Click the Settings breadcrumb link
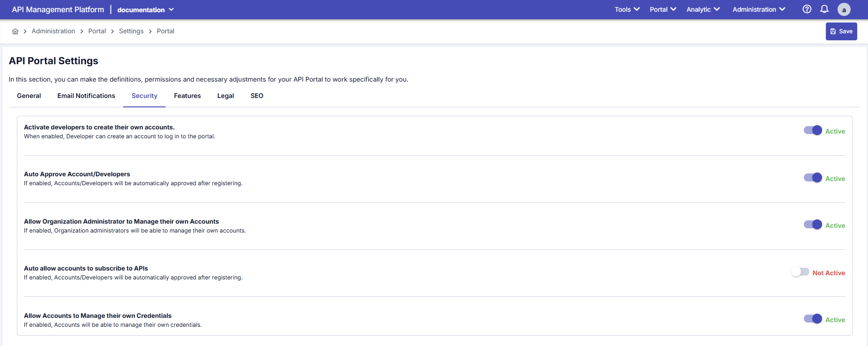 click(131, 31)
